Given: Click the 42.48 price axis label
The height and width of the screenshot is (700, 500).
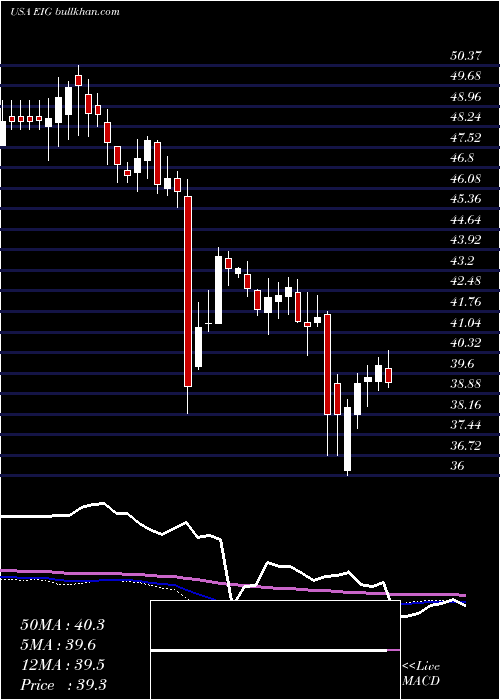Looking at the screenshot, I should coord(466,281).
